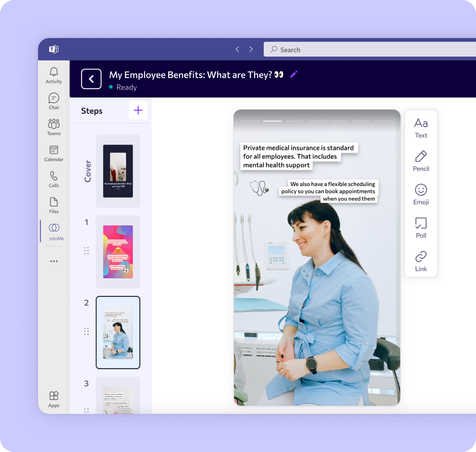The width and height of the screenshot is (476, 452).
Task: Open more apps ellipsis
Action: click(54, 261)
